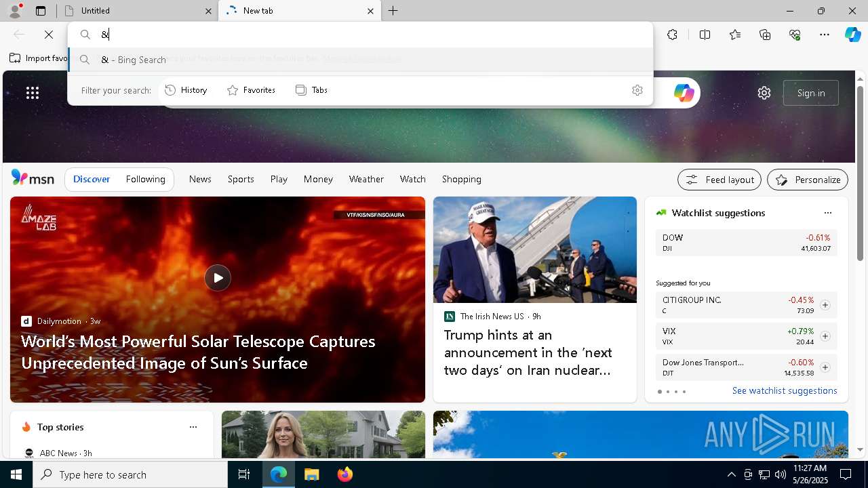Open the MSN apps grid launcher
Image resolution: width=868 pixels, height=488 pixels.
33,93
